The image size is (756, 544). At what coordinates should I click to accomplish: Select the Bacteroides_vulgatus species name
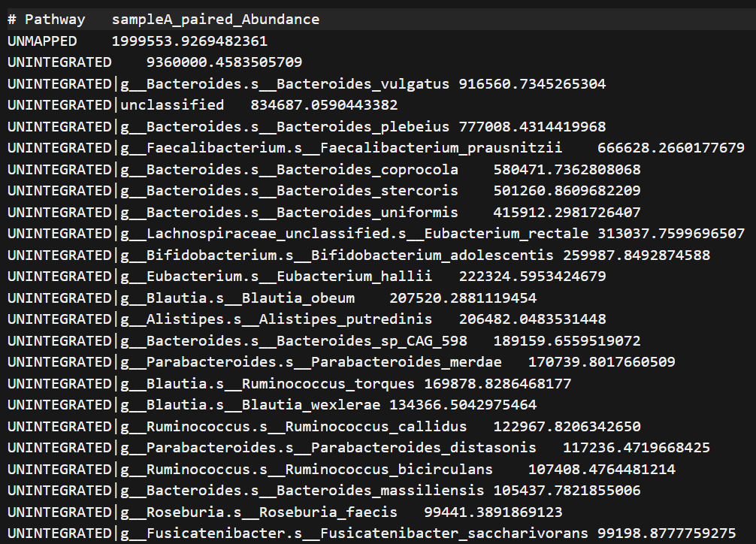(x=363, y=84)
